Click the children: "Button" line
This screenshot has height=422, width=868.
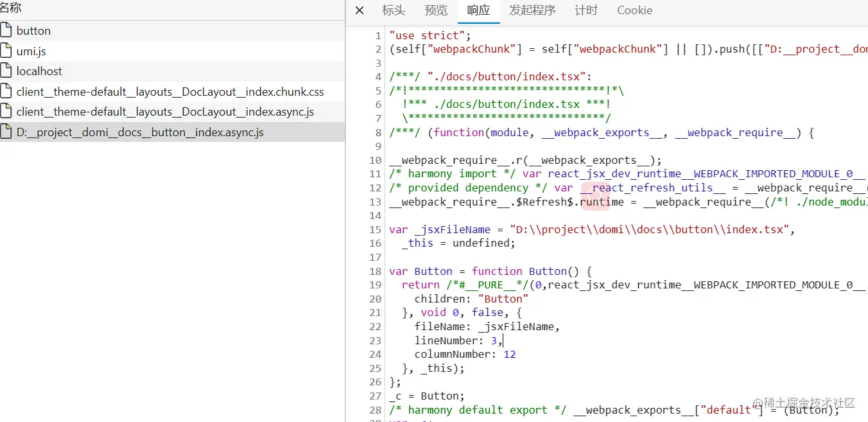pos(471,299)
